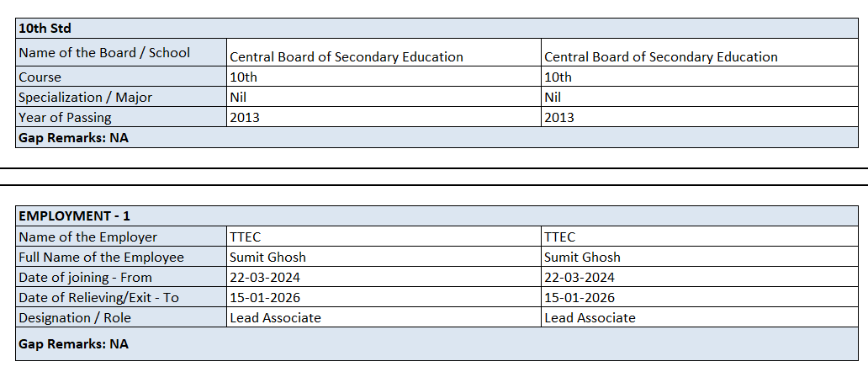Click the 2013 value in the last column
The height and width of the screenshot is (372, 868).
(559, 118)
